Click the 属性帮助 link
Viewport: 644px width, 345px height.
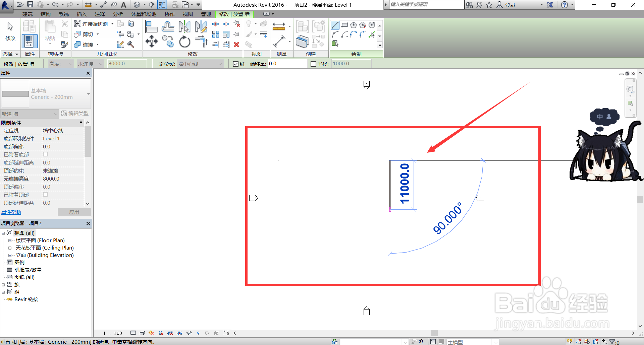pyautogui.click(x=11, y=212)
